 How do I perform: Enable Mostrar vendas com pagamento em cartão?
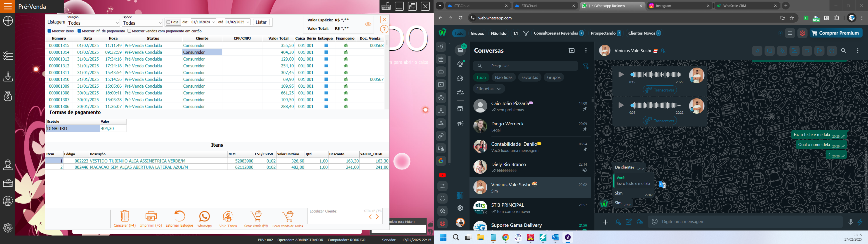coord(129,31)
